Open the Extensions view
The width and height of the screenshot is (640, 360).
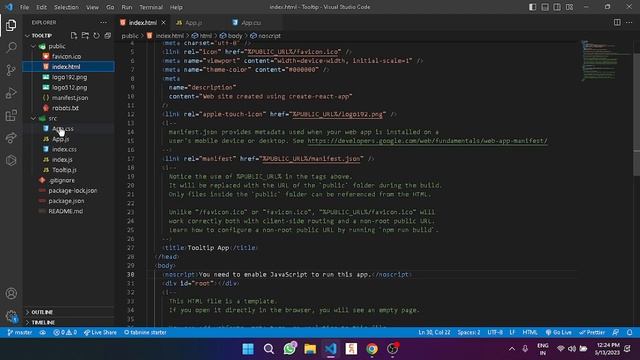pos(11,116)
